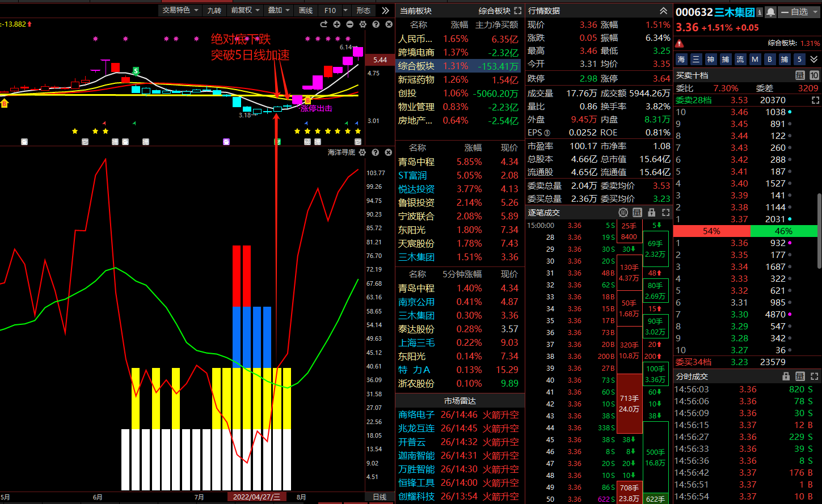Click the stock info 'i' icon beside 三木集团

(760, 12)
